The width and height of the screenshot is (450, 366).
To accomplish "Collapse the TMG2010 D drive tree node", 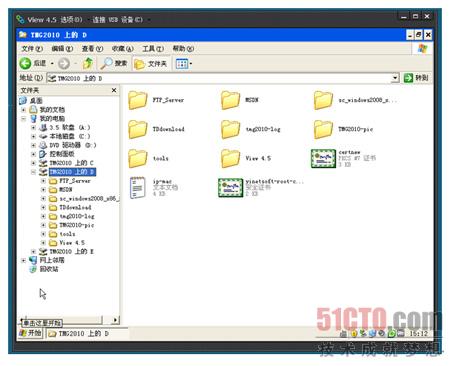I will pos(33,172).
